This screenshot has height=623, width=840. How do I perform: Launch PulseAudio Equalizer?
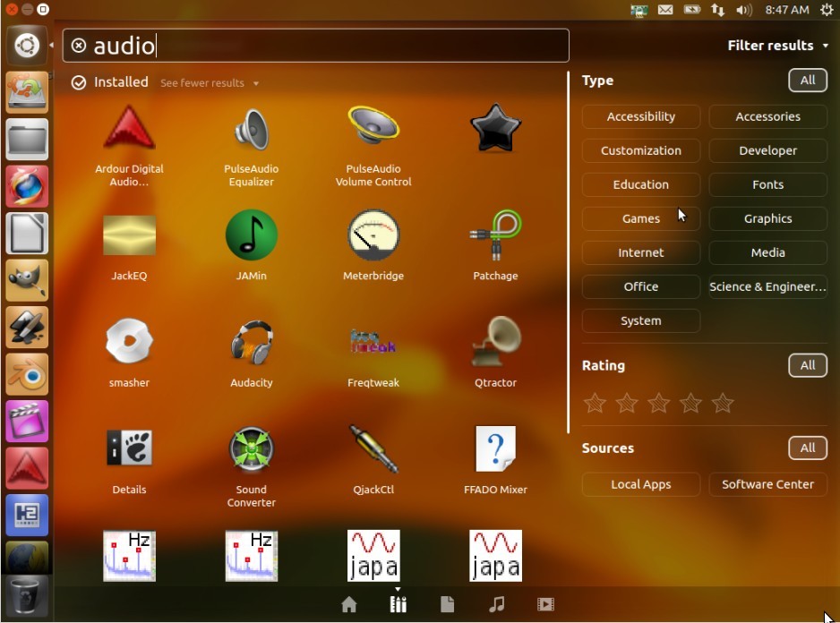[x=252, y=145]
